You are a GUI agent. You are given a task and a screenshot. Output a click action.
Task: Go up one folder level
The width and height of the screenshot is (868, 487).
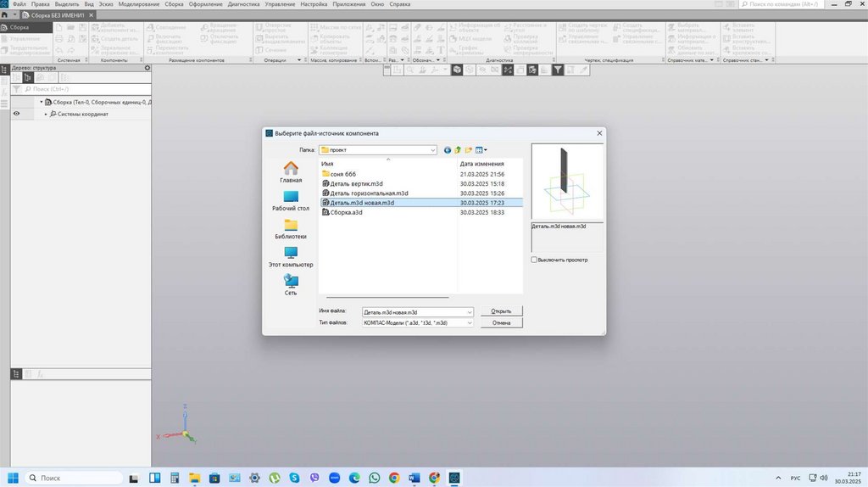point(458,150)
